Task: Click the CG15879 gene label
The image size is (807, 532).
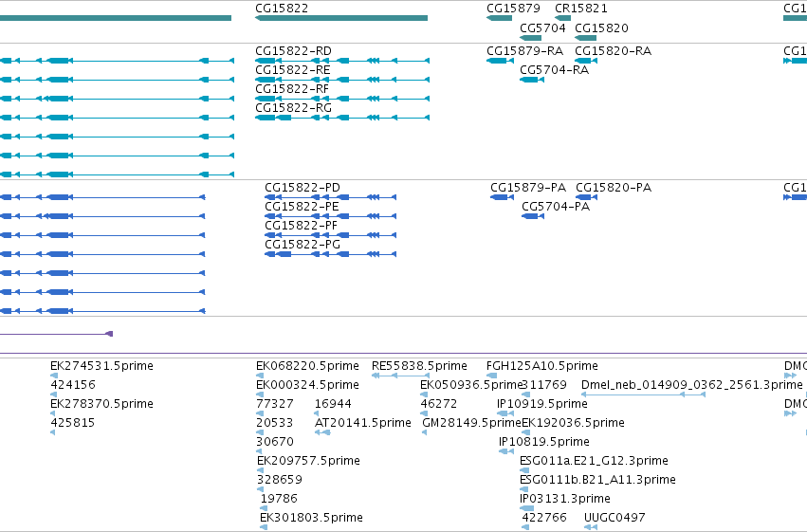Action: click(513, 9)
